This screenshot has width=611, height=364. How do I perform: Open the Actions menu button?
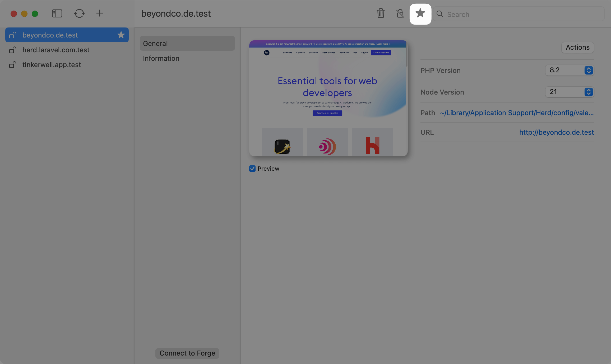[x=577, y=48]
